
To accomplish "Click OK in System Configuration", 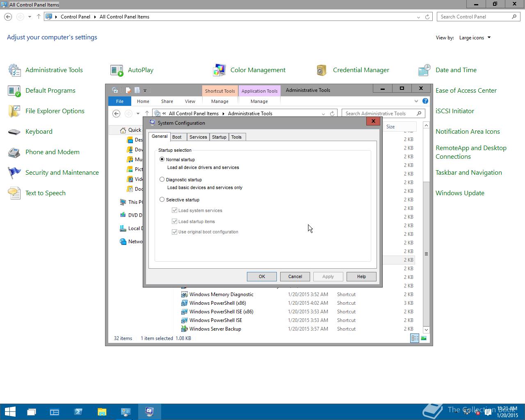I will [x=262, y=276].
